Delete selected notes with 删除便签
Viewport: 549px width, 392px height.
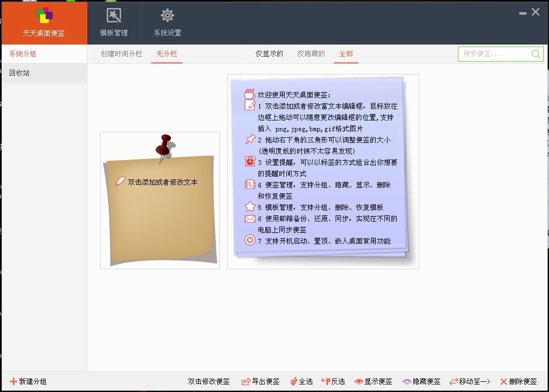tap(518, 381)
